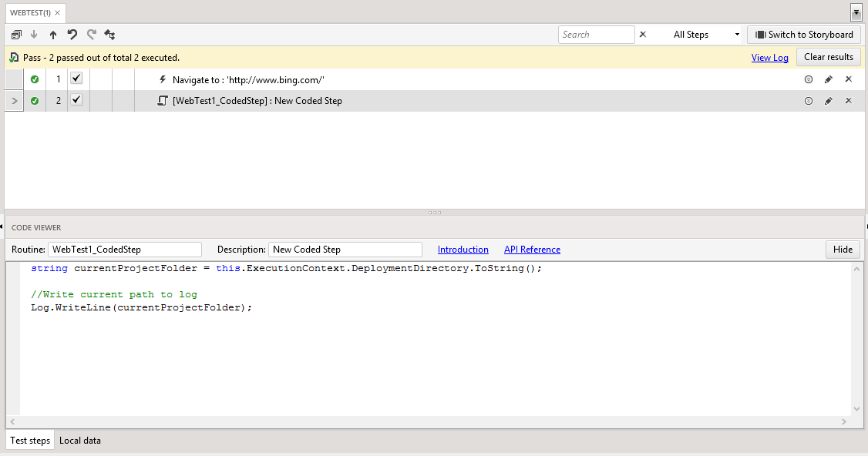Viewport: 868px width, 456px height.
Task: Open step 1 round options icon
Action: (808, 79)
